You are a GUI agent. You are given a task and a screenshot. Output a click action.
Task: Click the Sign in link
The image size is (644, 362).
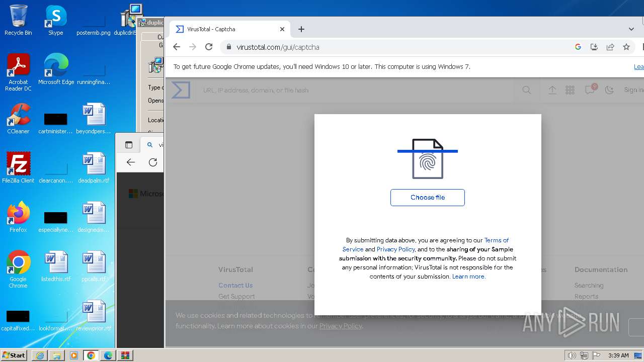pyautogui.click(x=633, y=90)
